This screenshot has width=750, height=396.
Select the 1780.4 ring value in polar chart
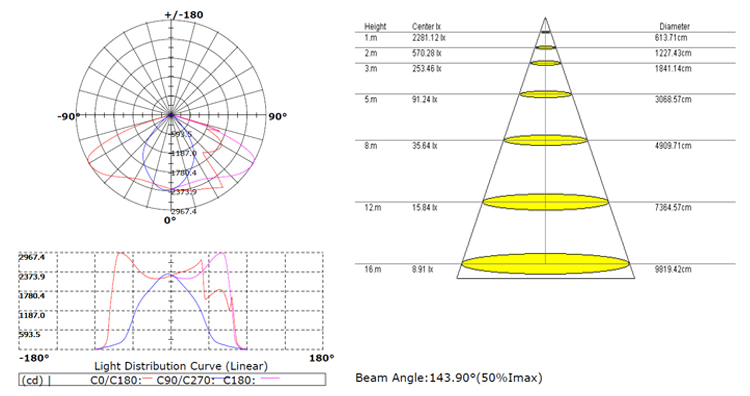[x=184, y=173]
